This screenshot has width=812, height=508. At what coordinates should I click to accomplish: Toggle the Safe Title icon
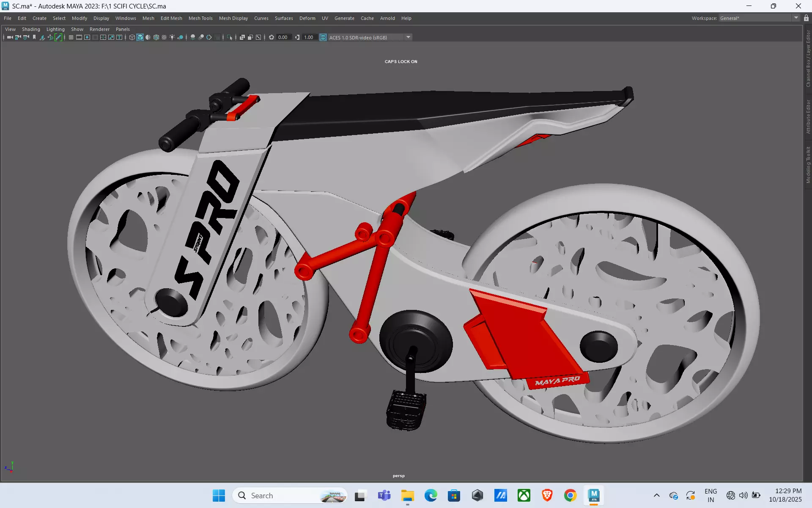119,37
